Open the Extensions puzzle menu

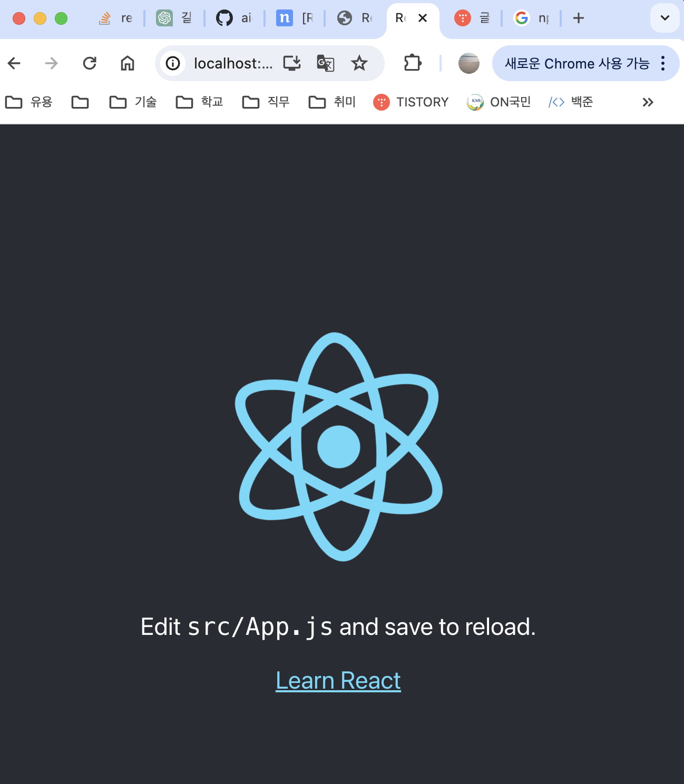coord(413,63)
